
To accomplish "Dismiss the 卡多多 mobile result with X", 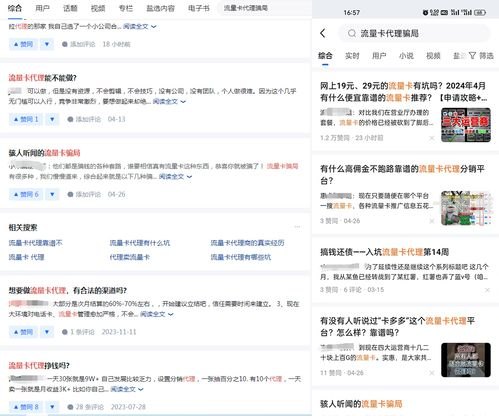I will [432, 373].
